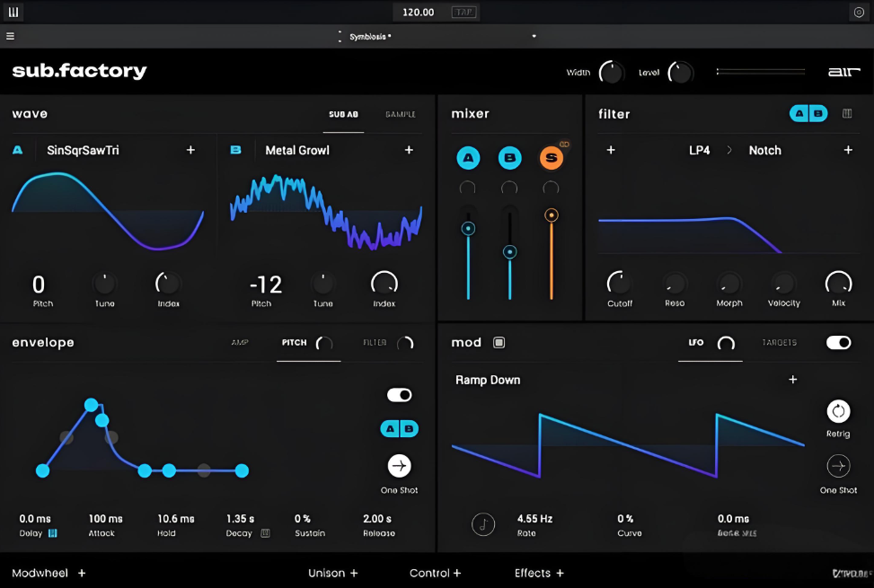This screenshot has height=588, width=874.
Task: Click the filter Velocity knob
Action: pos(783,284)
